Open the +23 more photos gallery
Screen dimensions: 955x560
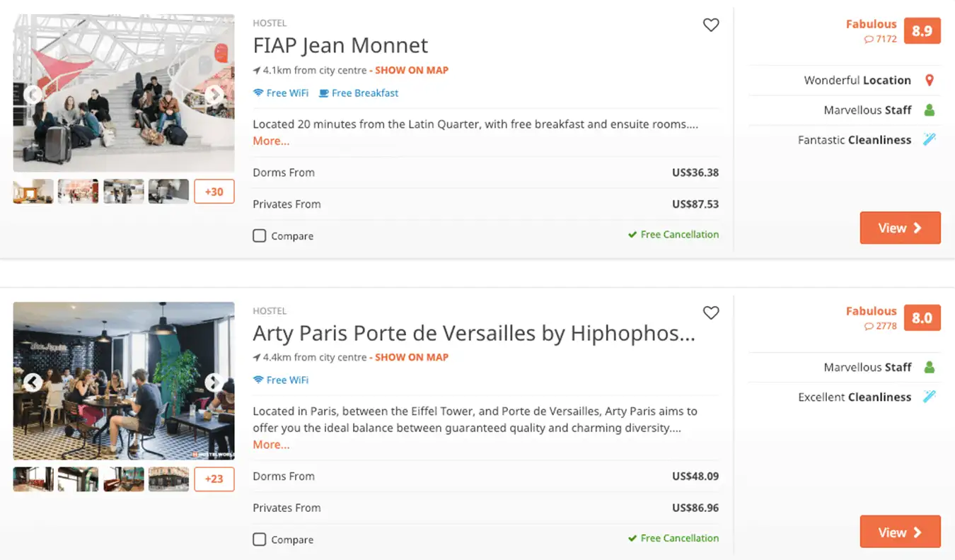pos(214,479)
